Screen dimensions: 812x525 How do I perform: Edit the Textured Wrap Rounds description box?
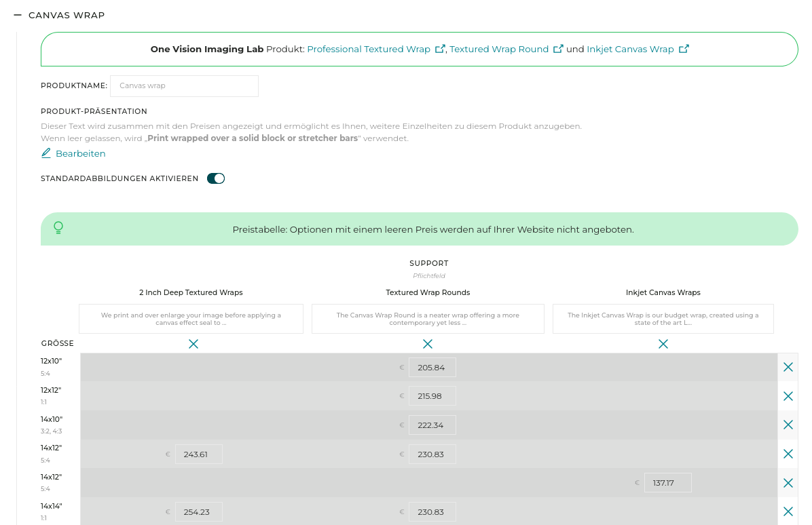pos(428,319)
